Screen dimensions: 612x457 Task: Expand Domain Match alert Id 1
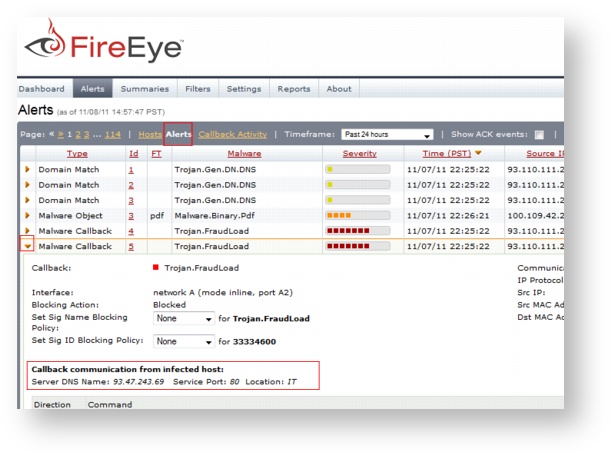pyautogui.click(x=27, y=169)
